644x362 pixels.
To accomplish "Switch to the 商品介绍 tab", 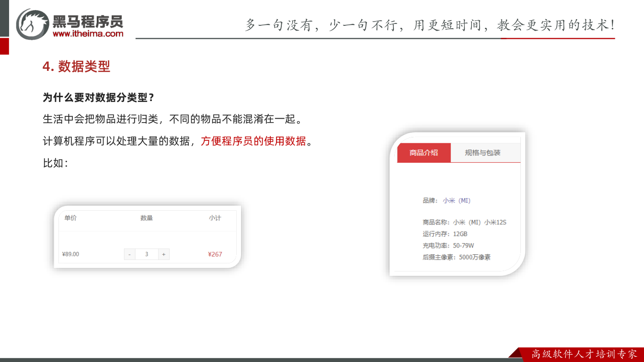I will tap(424, 153).
